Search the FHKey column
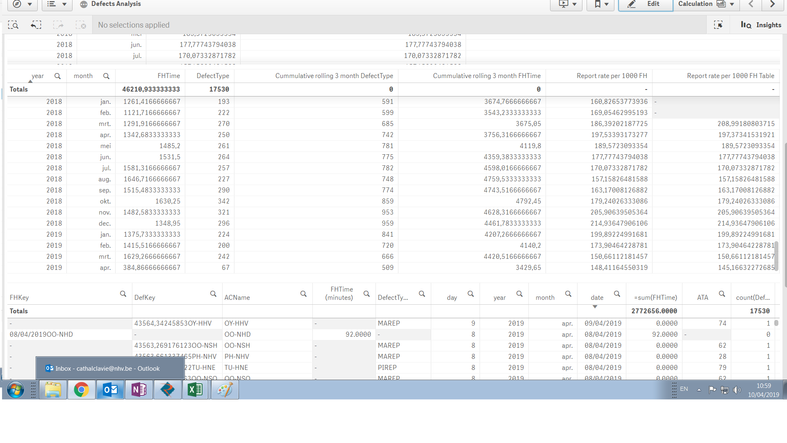 coord(123,294)
